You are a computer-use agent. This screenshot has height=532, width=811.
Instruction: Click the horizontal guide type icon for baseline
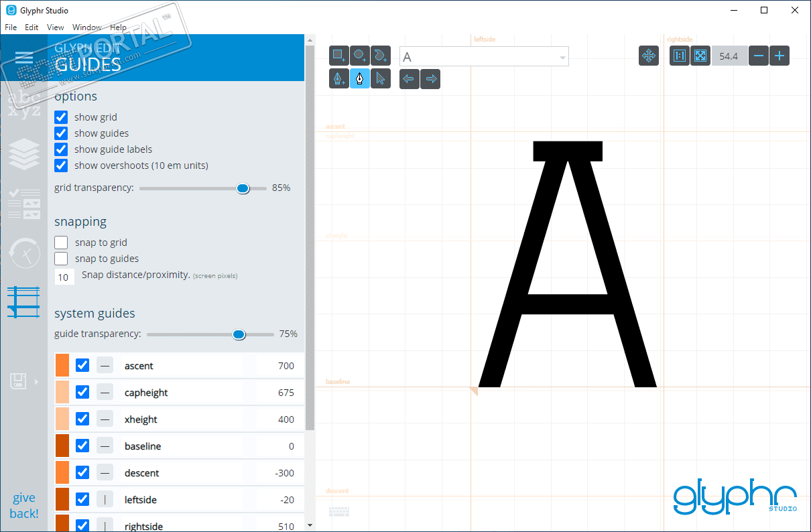(x=105, y=446)
